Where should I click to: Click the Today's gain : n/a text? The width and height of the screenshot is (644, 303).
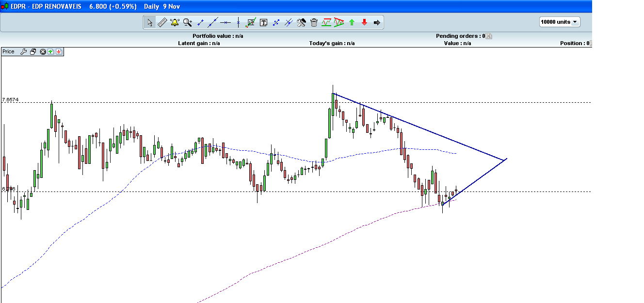coord(332,43)
